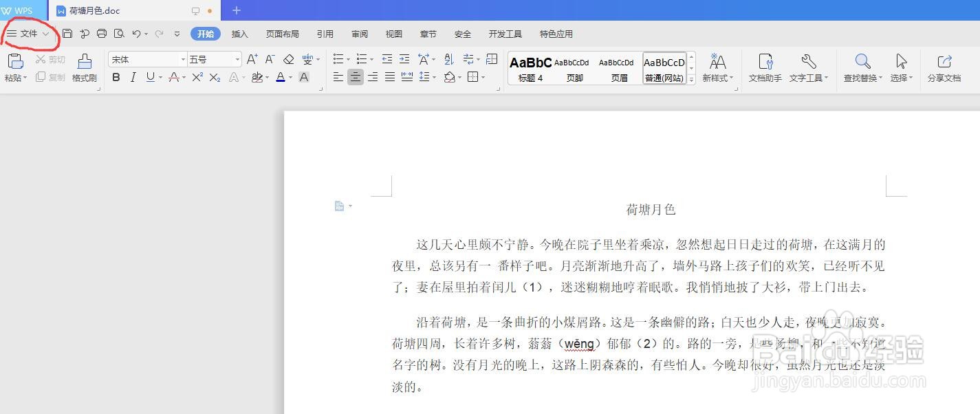Open the 文件 file menu

pos(28,33)
